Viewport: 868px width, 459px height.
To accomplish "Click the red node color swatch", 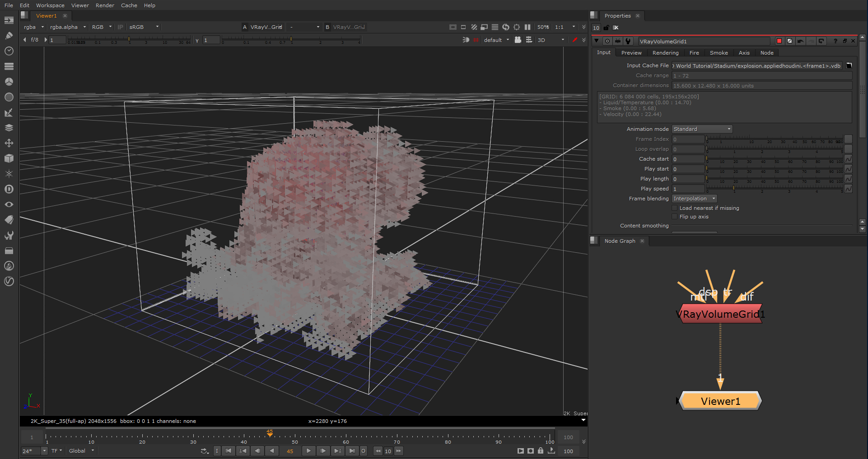I will pos(779,41).
